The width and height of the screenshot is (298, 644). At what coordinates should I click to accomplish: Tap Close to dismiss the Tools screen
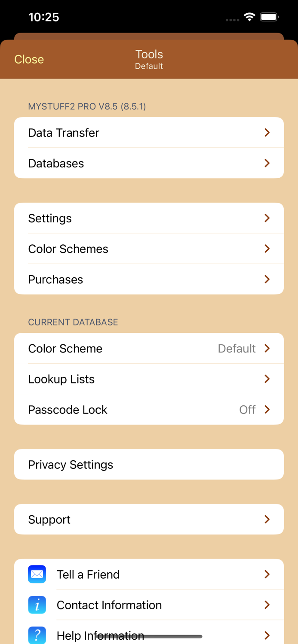pyautogui.click(x=29, y=59)
